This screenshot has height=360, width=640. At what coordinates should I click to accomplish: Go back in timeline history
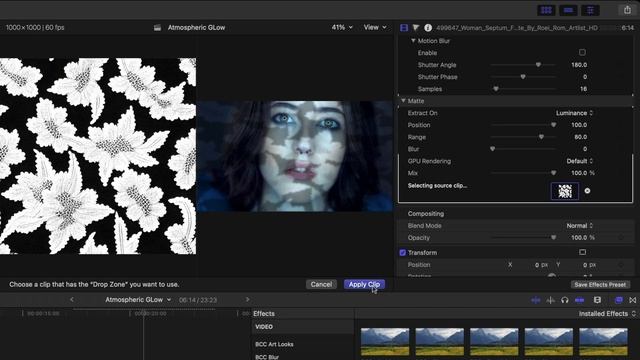[72, 300]
